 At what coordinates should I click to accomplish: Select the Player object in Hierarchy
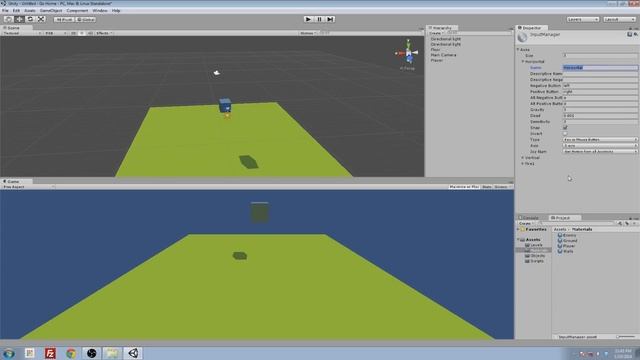click(x=436, y=60)
